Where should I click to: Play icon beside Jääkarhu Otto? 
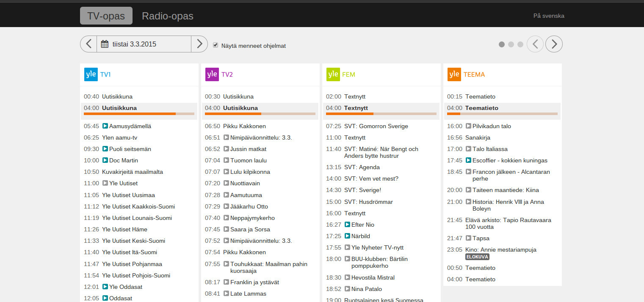point(226,206)
